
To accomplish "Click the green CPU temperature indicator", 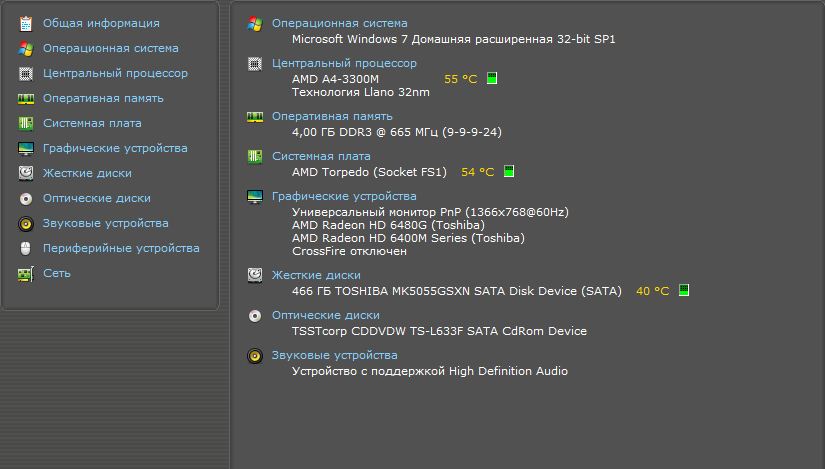I will click(x=492, y=79).
